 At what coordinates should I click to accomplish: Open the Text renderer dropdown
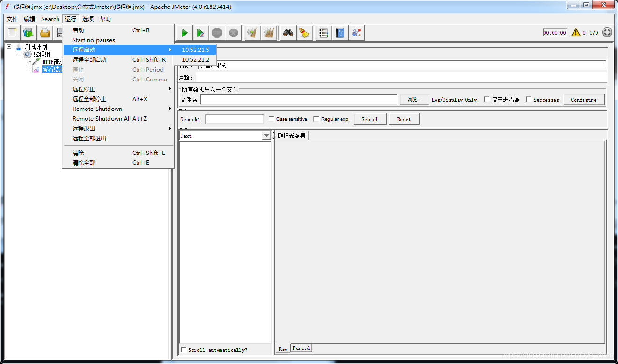pyautogui.click(x=267, y=136)
